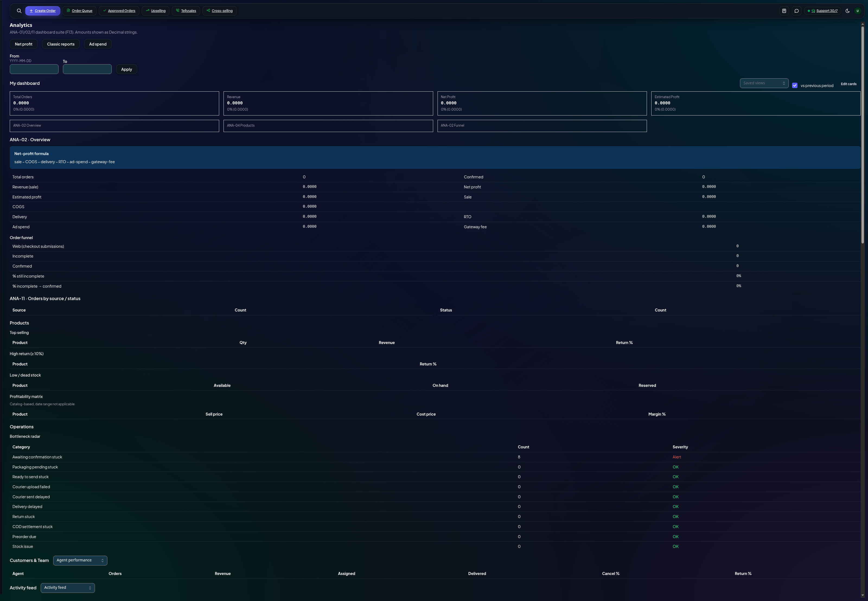Select the Revenue dashboard card
This screenshot has width=868, height=601.
tap(328, 103)
